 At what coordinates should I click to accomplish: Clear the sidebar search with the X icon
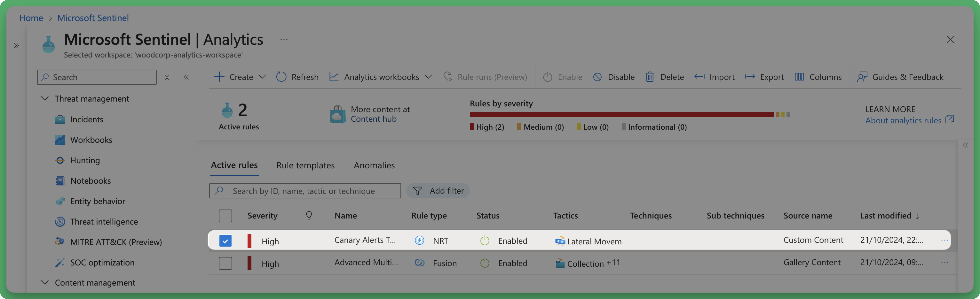click(x=167, y=77)
